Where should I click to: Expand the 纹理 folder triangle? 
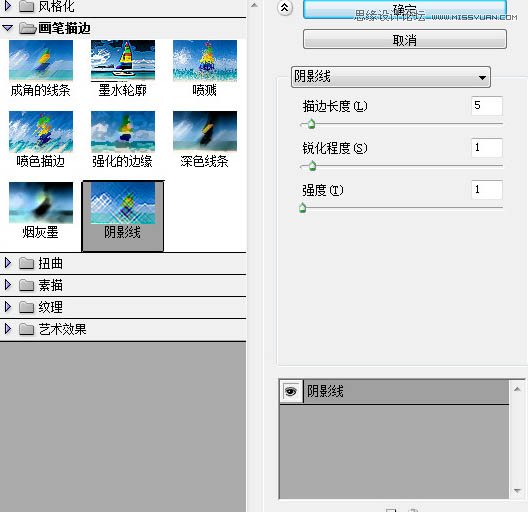(8, 307)
